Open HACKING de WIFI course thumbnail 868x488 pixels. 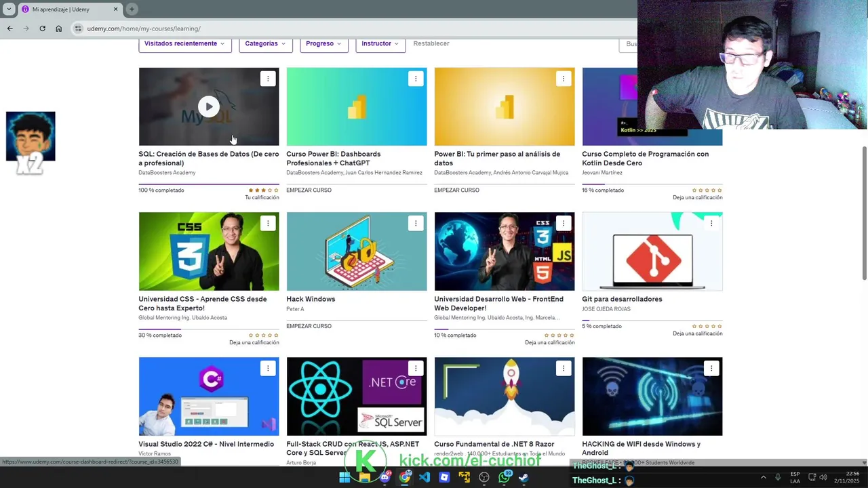tap(652, 396)
